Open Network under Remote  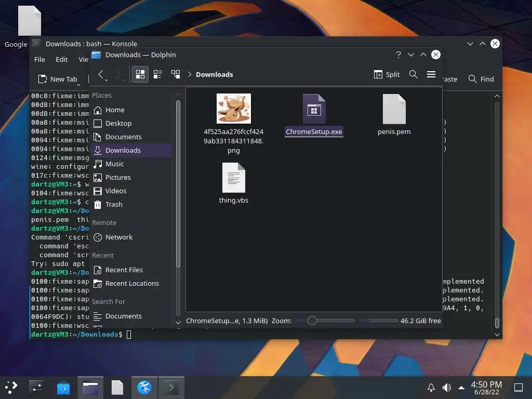(x=131, y=237)
